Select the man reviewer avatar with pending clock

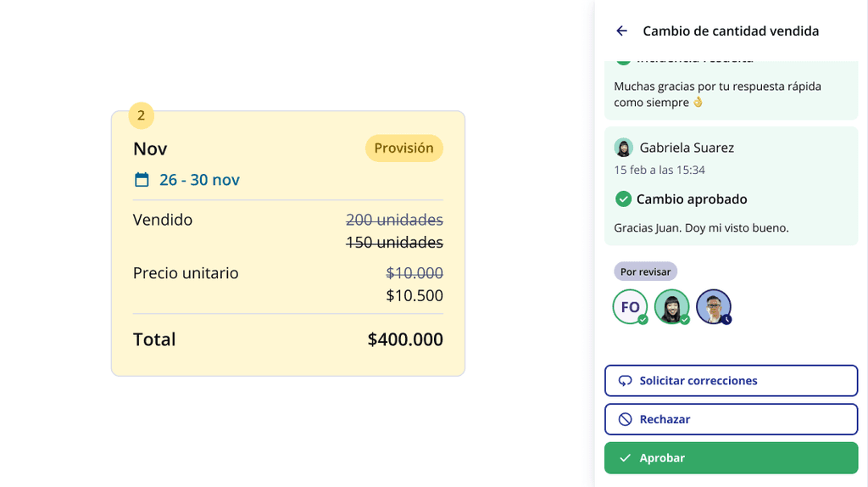713,307
